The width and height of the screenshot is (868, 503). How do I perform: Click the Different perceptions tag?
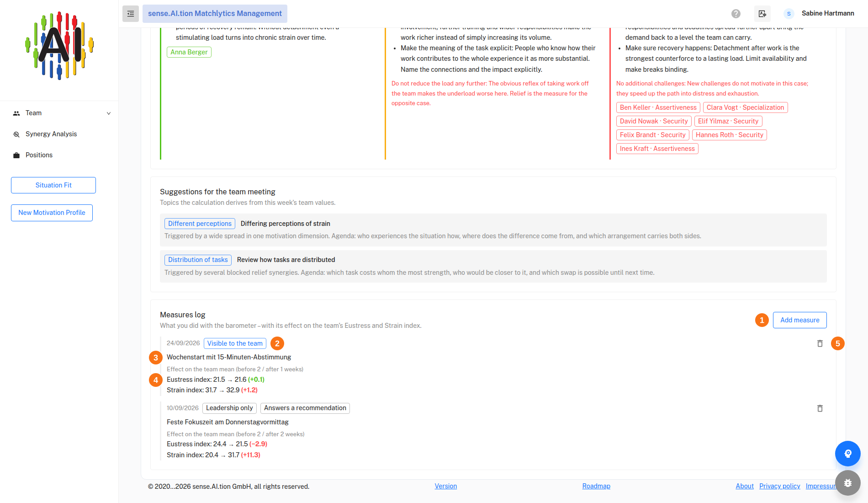200,224
